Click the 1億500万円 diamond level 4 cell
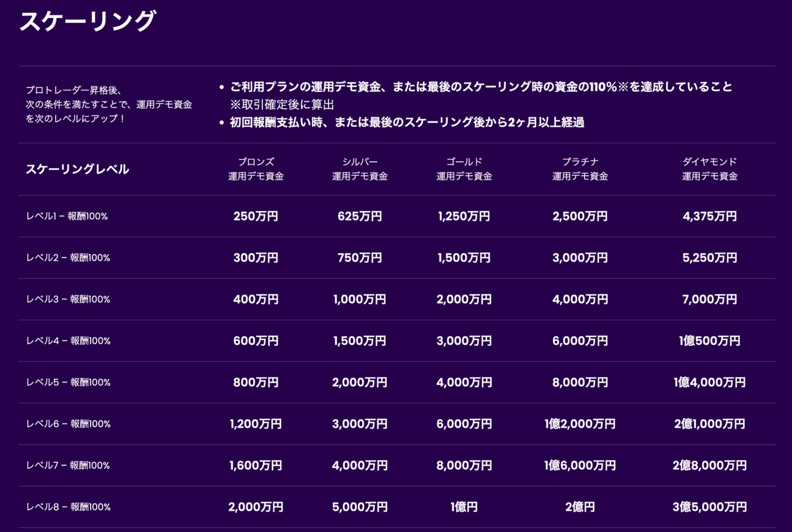 click(x=709, y=341)
